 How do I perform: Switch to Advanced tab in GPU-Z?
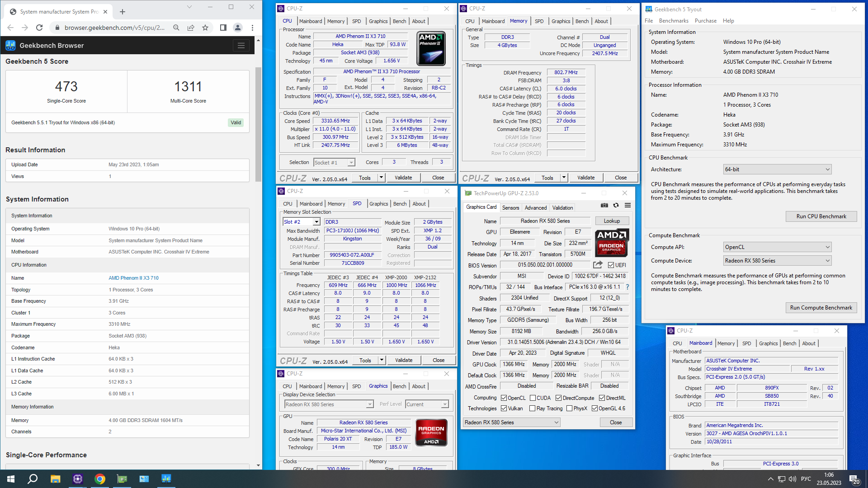tap(536, 208)
